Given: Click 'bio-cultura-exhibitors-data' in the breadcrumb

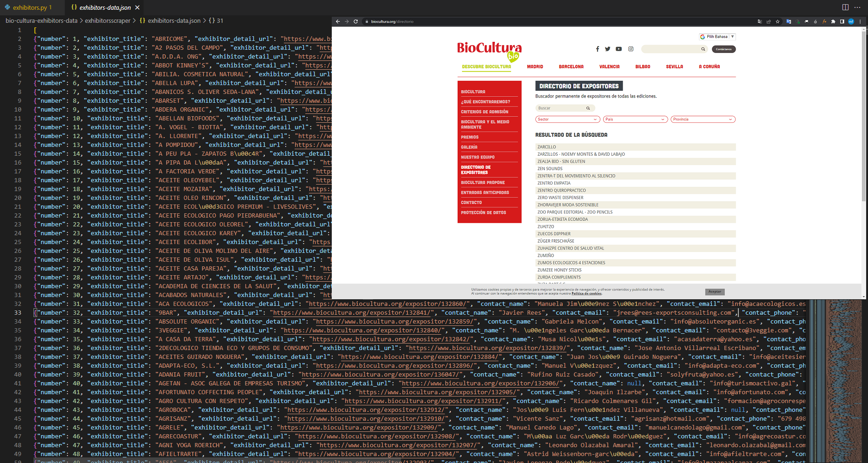Looking at the screenshot, I should tap(41, 21).
